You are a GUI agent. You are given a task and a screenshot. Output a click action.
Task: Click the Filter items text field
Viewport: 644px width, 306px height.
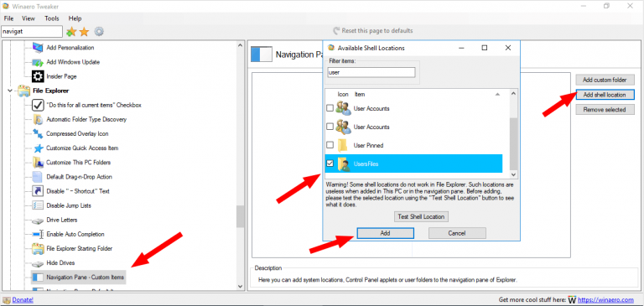coord(371,72)
